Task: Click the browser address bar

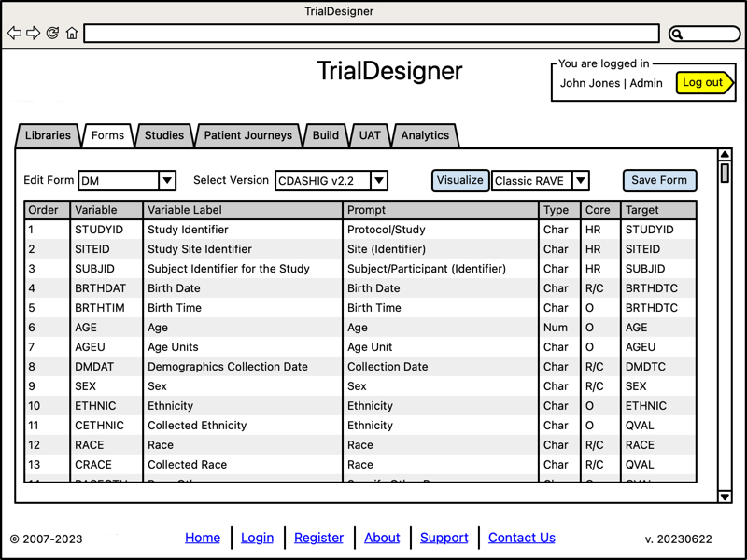Action: click(x=372, y=34)
